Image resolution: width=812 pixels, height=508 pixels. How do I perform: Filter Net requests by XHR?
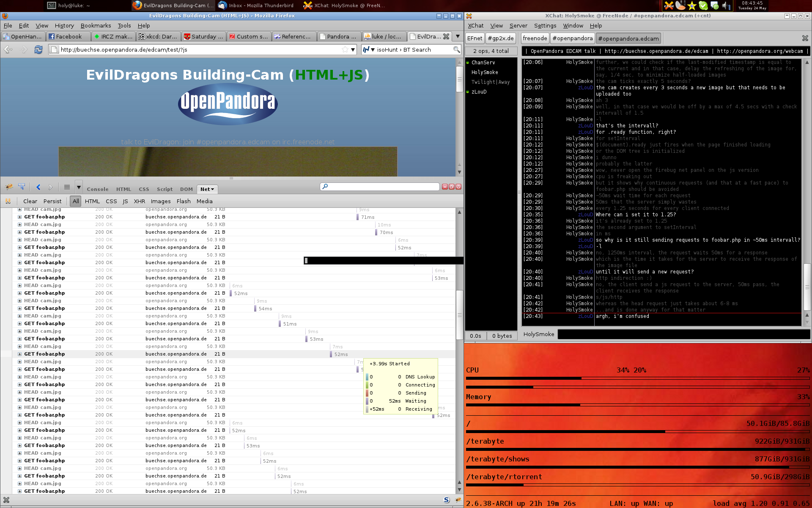[139, 202]
